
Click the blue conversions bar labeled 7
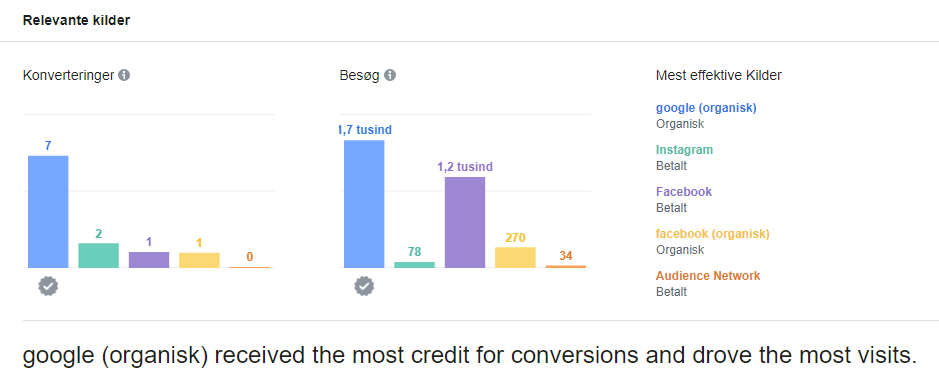point(49,212)
